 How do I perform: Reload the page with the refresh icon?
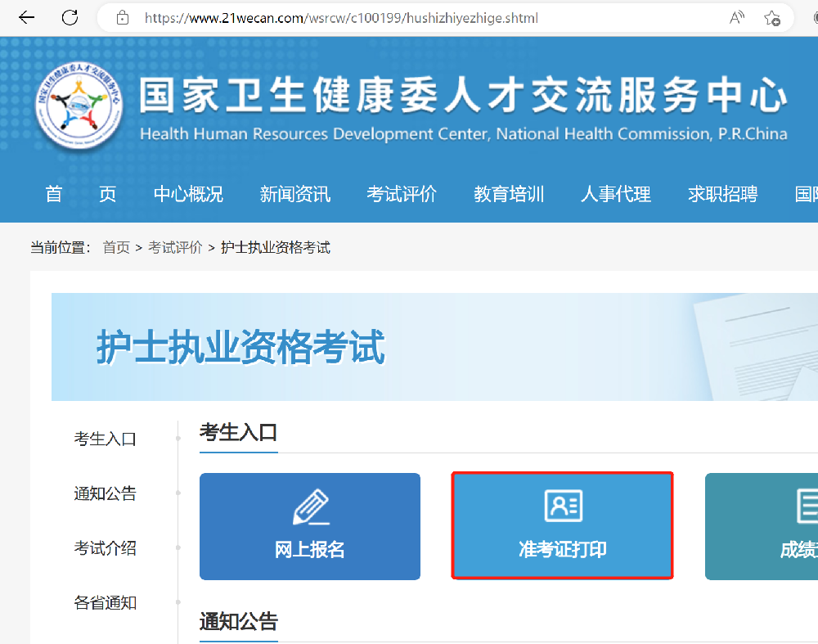click(70, 18)
